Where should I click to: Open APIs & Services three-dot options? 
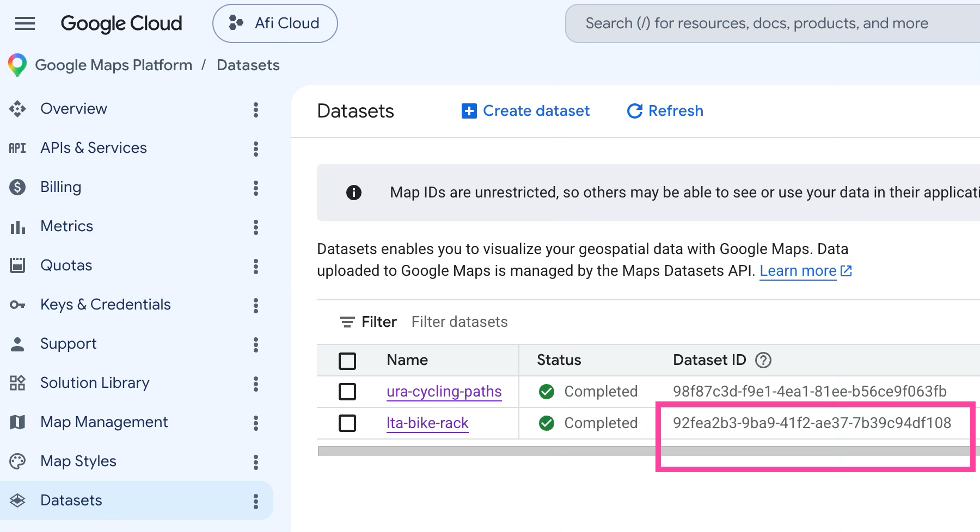point(256,149)
